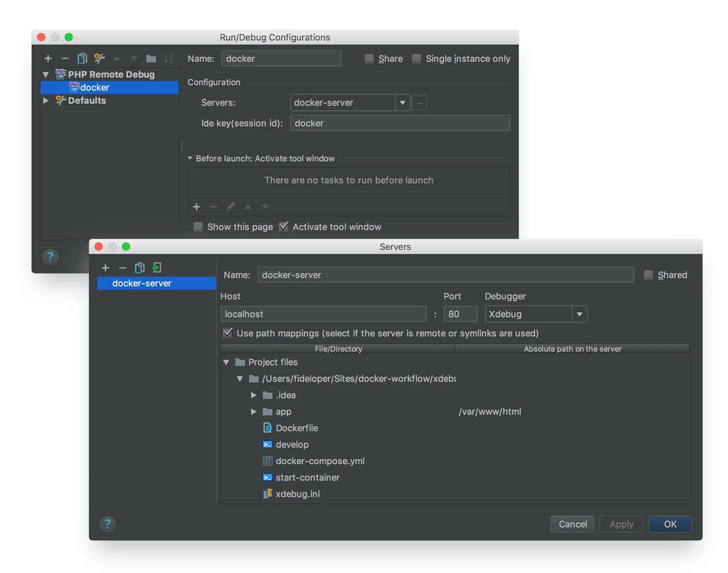Expand the .idea folder
This screenshot has width=728, height=573.
[253, 395]
